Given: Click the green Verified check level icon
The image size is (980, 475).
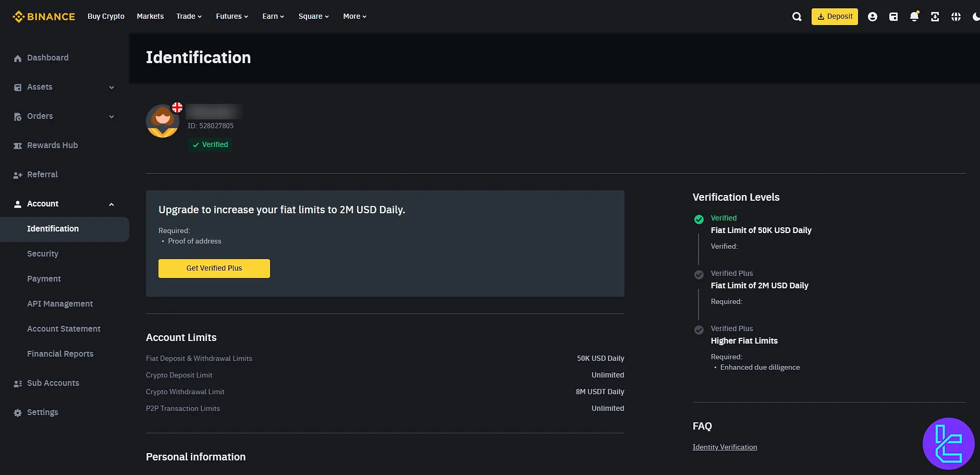Looking at the screenshot, I should 699,220.
